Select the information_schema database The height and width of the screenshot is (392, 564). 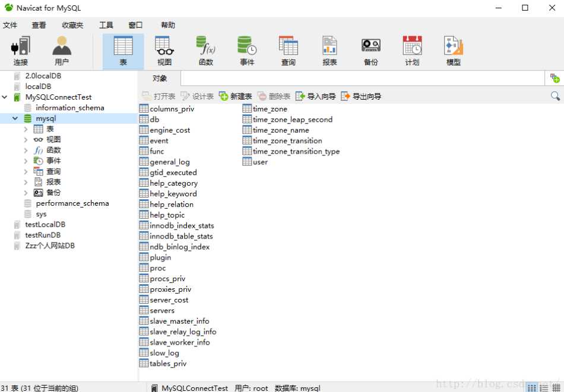70,108
